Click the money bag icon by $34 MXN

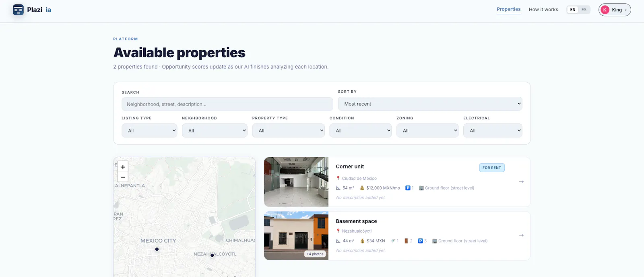(362, 241)
